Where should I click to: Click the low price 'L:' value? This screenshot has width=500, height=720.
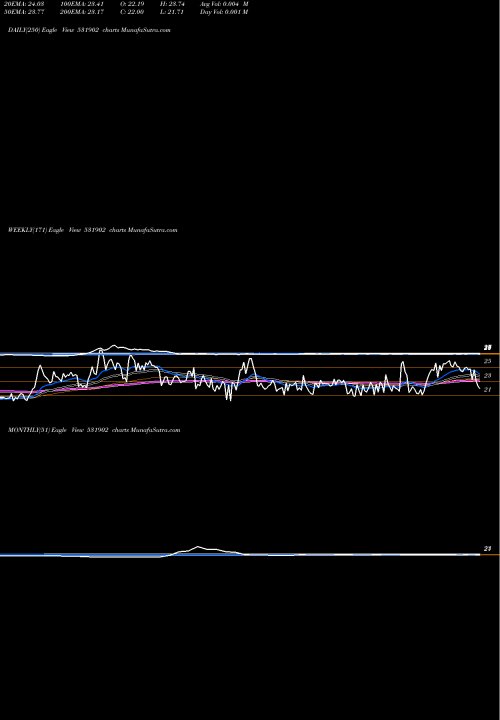coord(172,12)
